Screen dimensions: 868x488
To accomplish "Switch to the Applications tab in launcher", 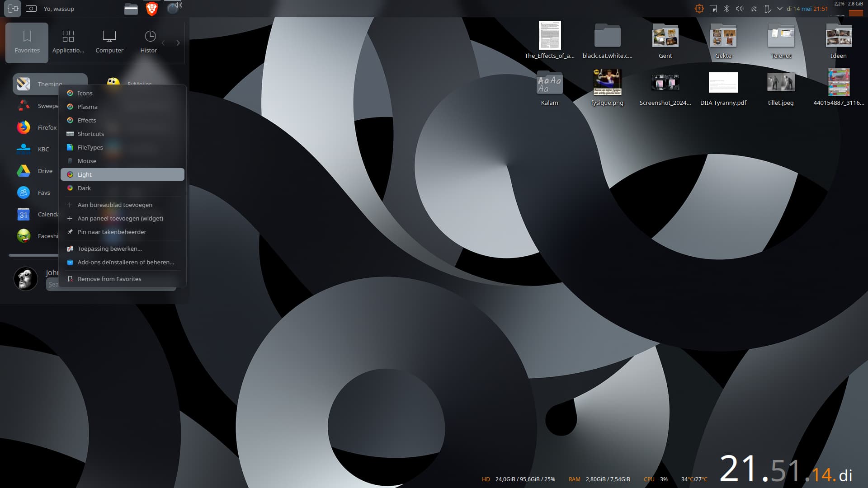I will point(68,42).
